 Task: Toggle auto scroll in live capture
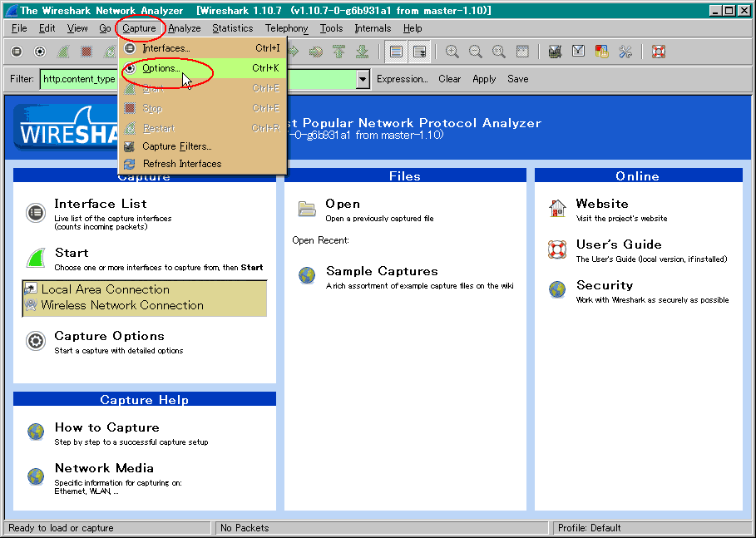(420, 52)
